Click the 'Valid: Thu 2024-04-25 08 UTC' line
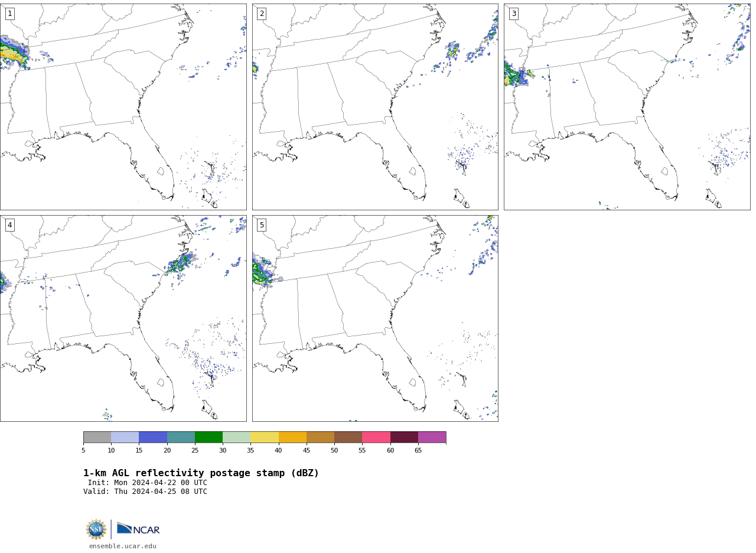756x553 pixels. pyautogui.click(x=145, y=492)
